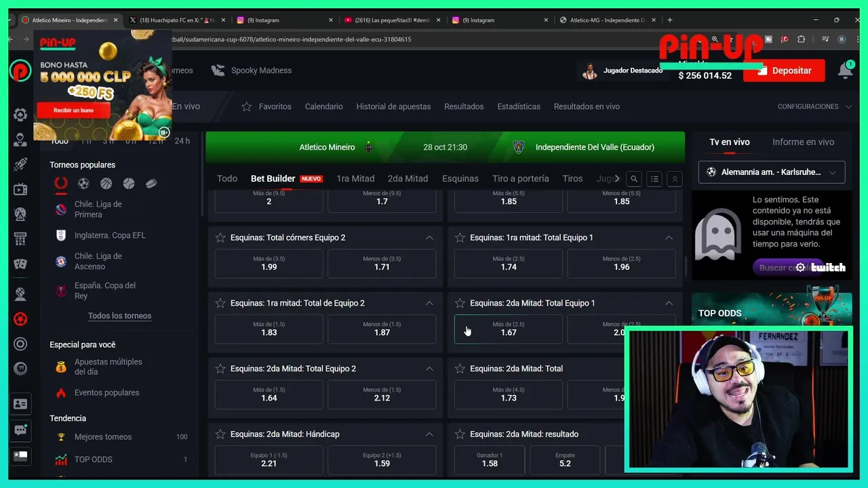Switch to the Tiro a portería tab

point(521,178)
